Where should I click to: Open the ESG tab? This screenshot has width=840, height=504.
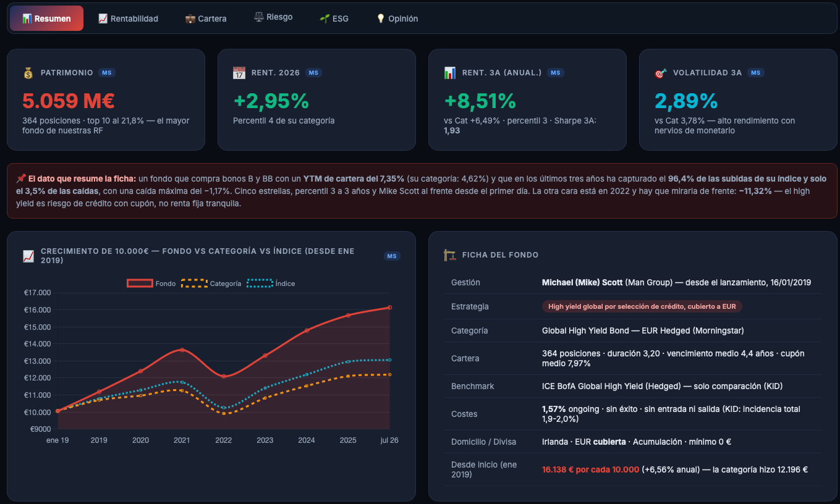coord(334,19)
